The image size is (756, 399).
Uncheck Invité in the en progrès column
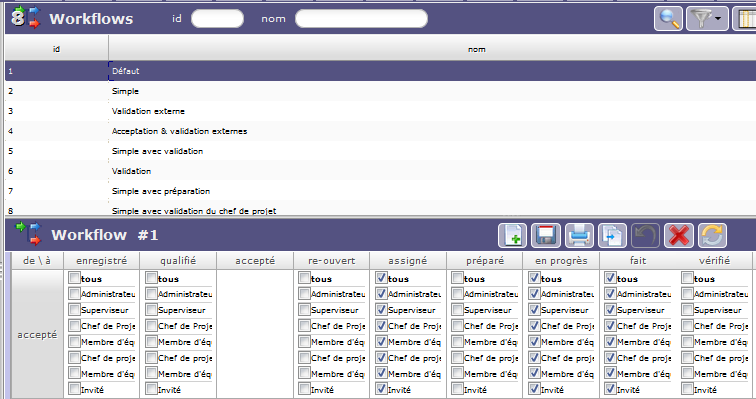pyautogui.click(x=534, y=388)
